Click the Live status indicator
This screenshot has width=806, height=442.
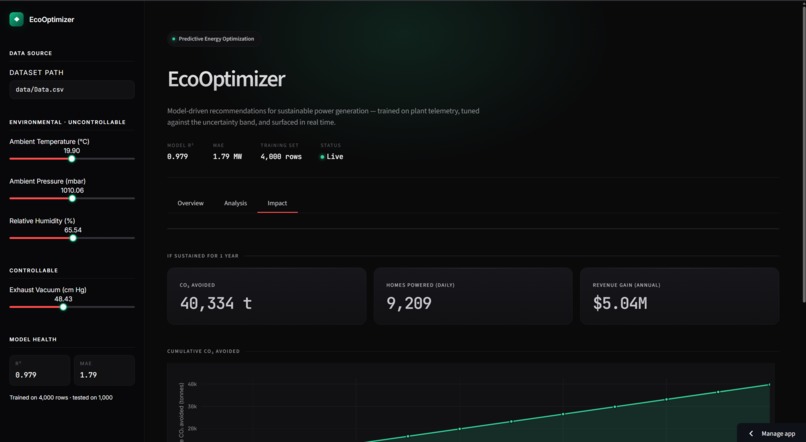click(x=332, y=157)
